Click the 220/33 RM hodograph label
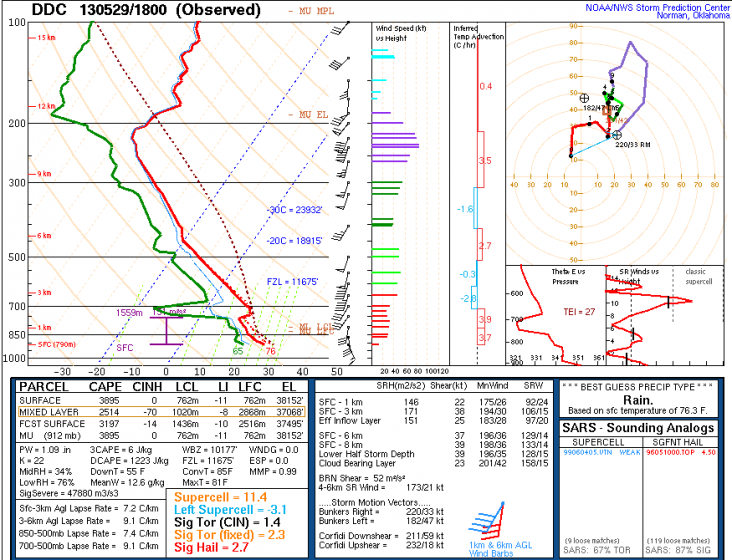Screen dimensions: 732x560 [x=633, y=145]
